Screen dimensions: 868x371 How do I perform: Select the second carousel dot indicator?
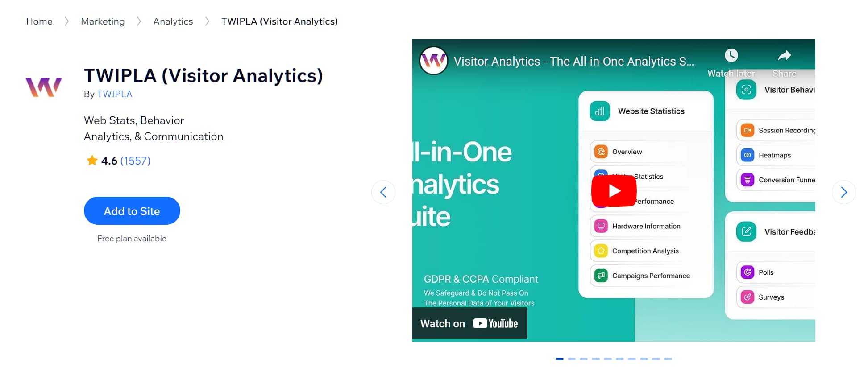tap(572, 359)
